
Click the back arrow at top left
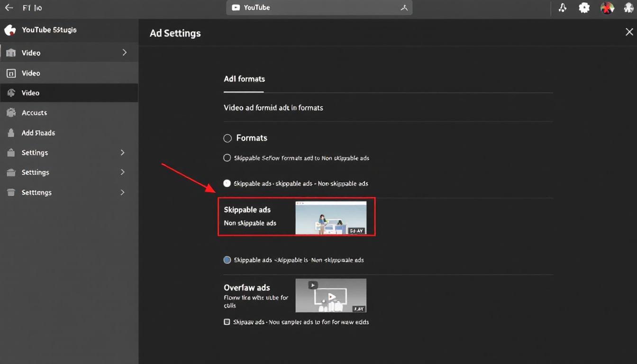coord(9,7)
